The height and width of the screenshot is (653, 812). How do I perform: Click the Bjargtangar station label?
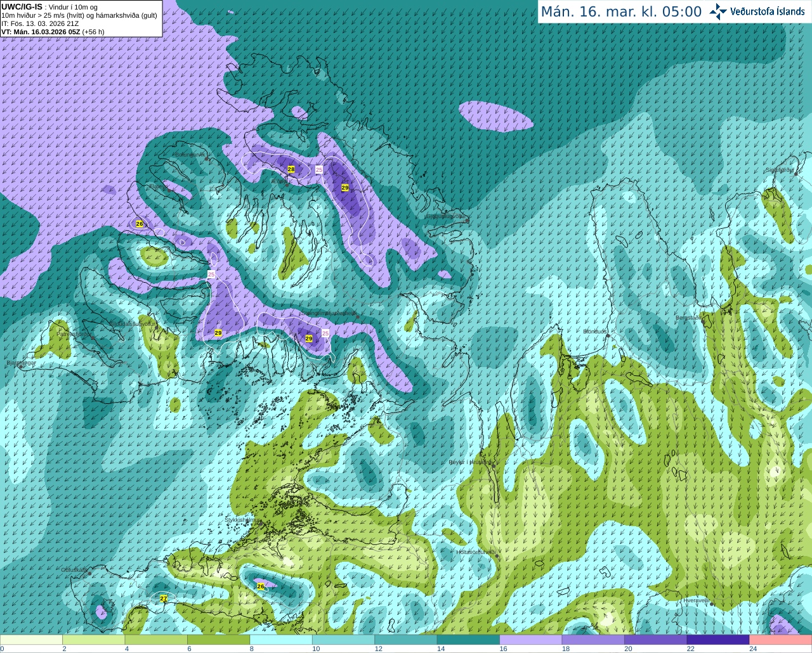[x=21, y=363]
